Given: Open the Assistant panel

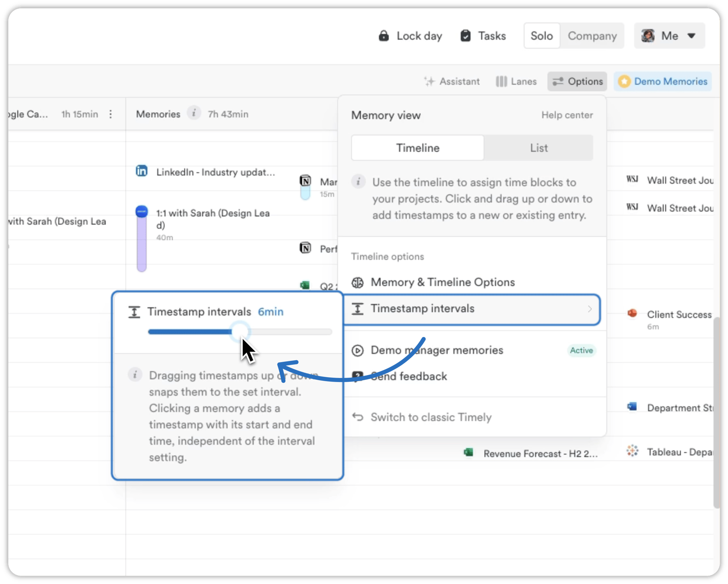Looking at the screenshot, I should click(x=452, y=81).
